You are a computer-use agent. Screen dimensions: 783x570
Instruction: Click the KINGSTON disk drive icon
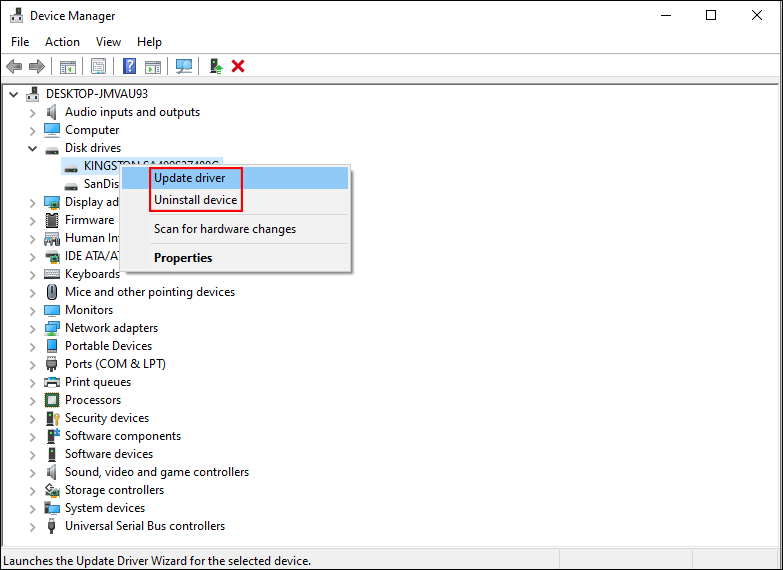pyautogui.click(x=71, y=167)
